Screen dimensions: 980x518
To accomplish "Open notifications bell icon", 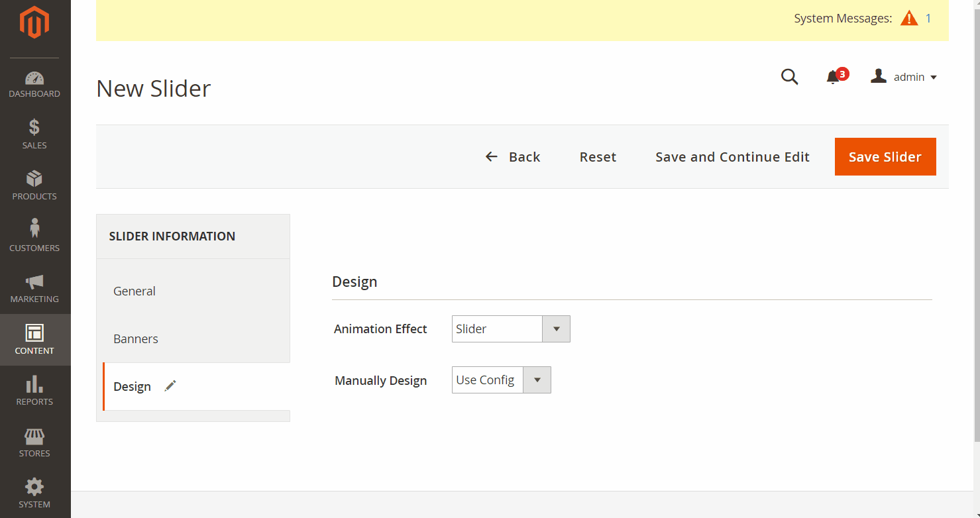I will [833, 78].
